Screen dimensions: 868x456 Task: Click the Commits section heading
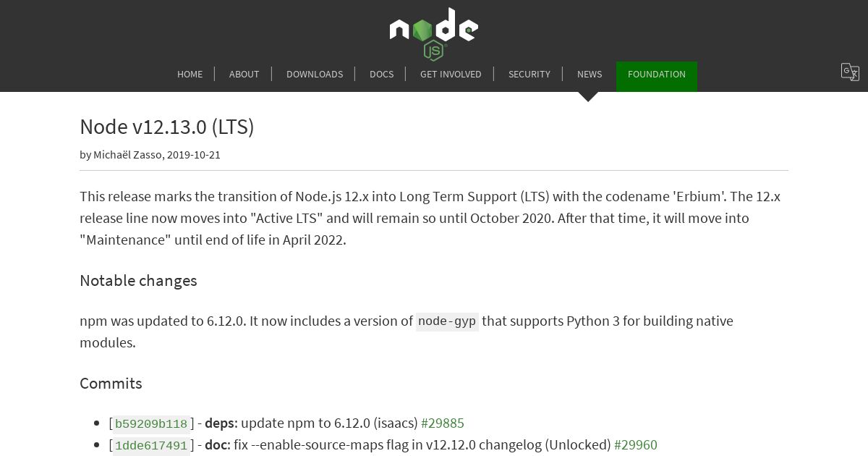click(x=111, y=384)
